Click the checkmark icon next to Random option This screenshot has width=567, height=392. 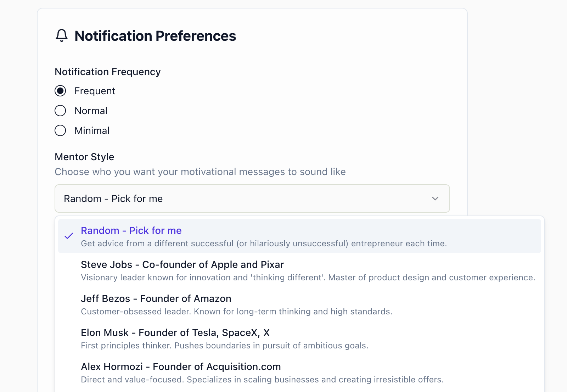click(x=69, y=236)
